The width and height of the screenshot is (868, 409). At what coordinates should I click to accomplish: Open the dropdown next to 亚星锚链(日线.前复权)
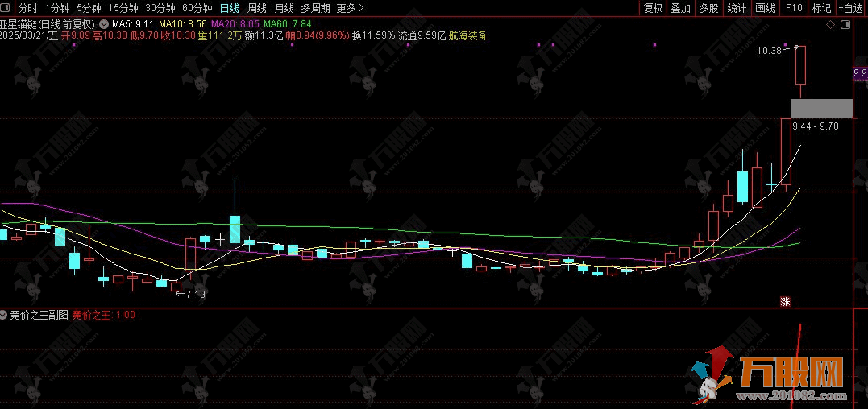(x=103, y=24)
